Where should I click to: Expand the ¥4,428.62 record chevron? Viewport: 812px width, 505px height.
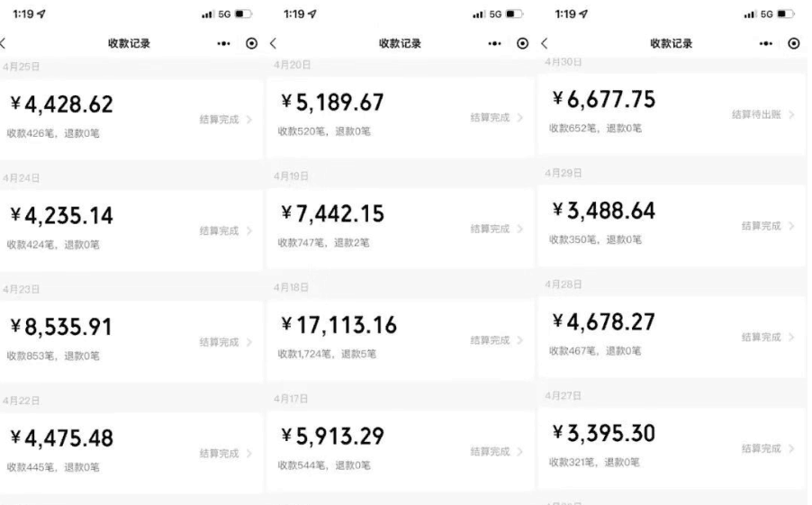[x=249, y=120]
